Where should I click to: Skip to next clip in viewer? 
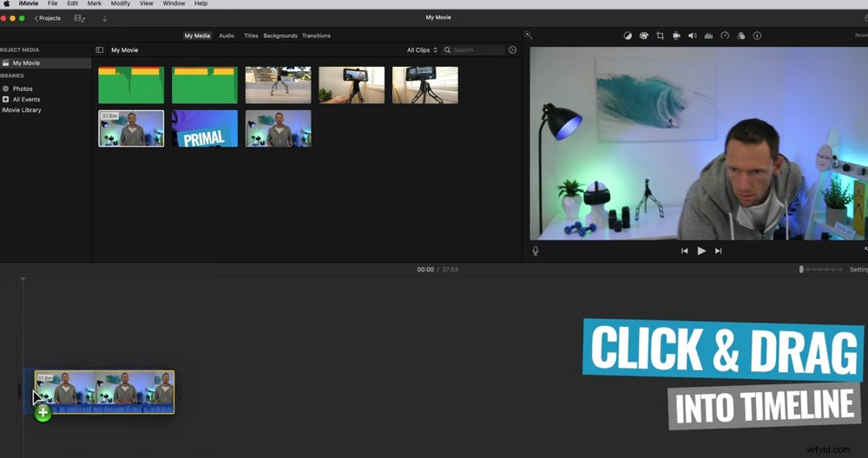pyautogui.click(x=718, y=251)
